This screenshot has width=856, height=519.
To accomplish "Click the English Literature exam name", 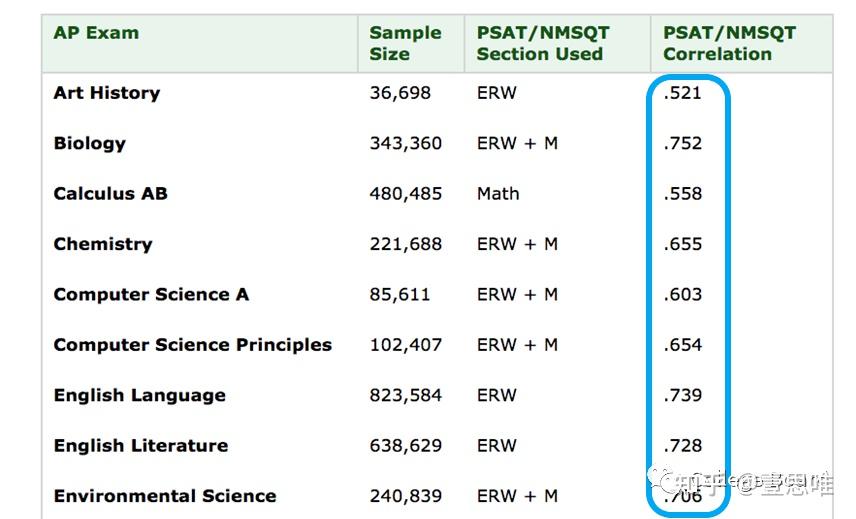I will pyautogui.click(x=141, y=446).
